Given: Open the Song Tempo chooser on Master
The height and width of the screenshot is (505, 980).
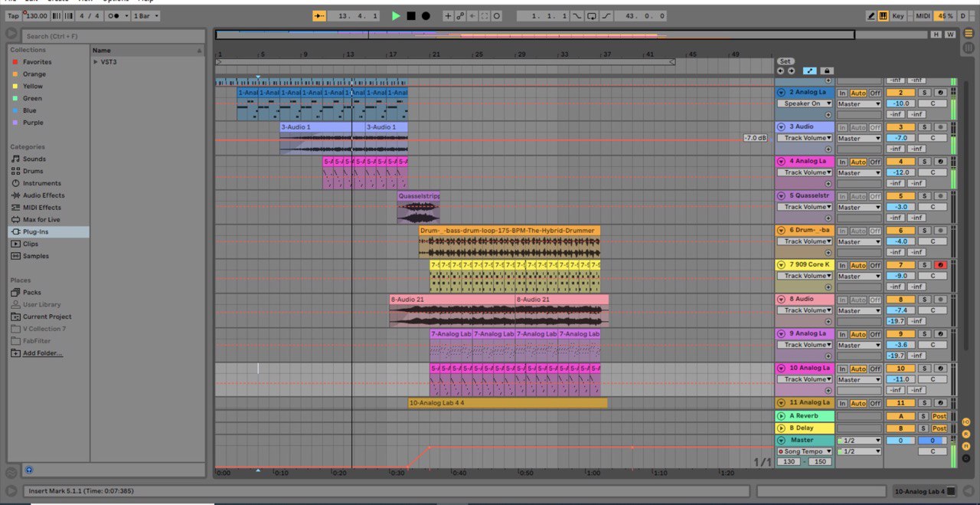Looking at the screenshot, I should click(805, 451).
